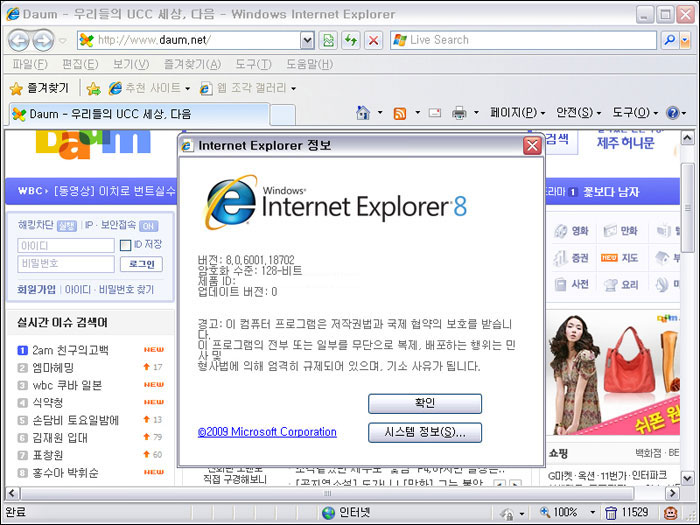The height and width of the screenshot is (525, 700).
Task: Open recent pages dropdown beside Forward button
Action: (x=63, y=41)
